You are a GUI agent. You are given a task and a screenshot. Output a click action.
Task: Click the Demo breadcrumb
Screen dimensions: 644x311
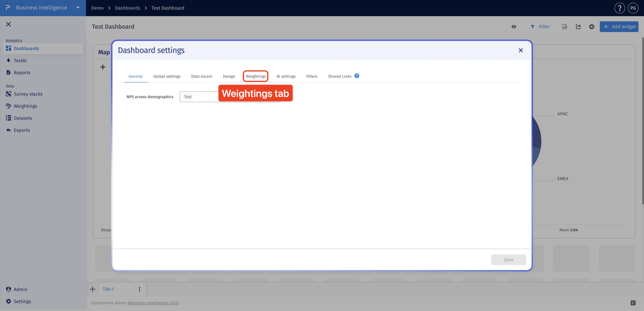pyautogui.click(x=97, y=8)
